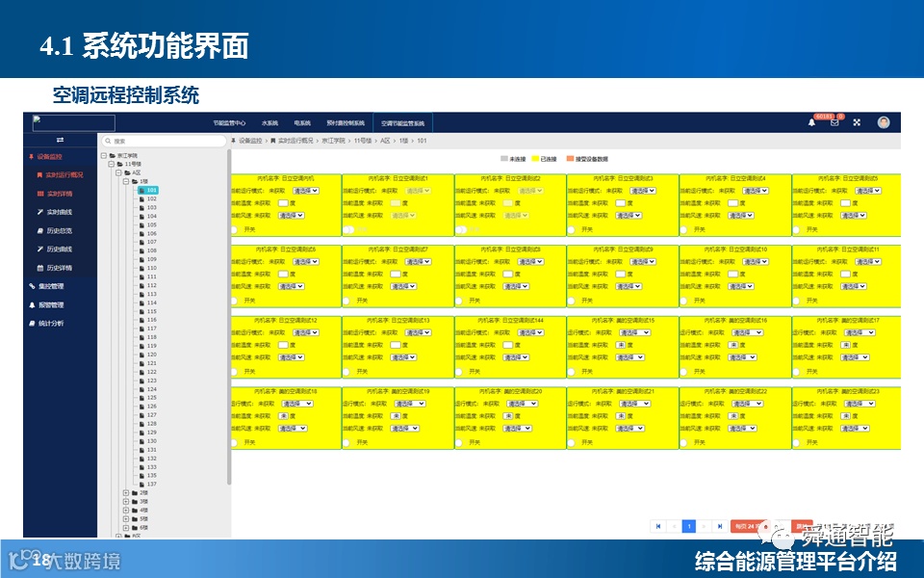The image size is (924, 578).
Task: Click the grid icon beside 实时详情
Action: (40, 194)
